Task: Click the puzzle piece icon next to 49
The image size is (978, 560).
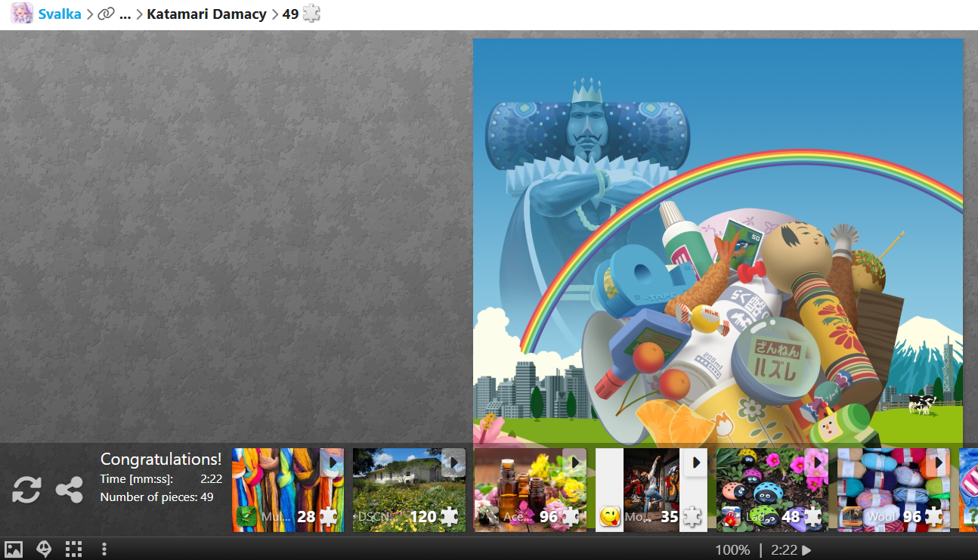Action: pos(311,14)
